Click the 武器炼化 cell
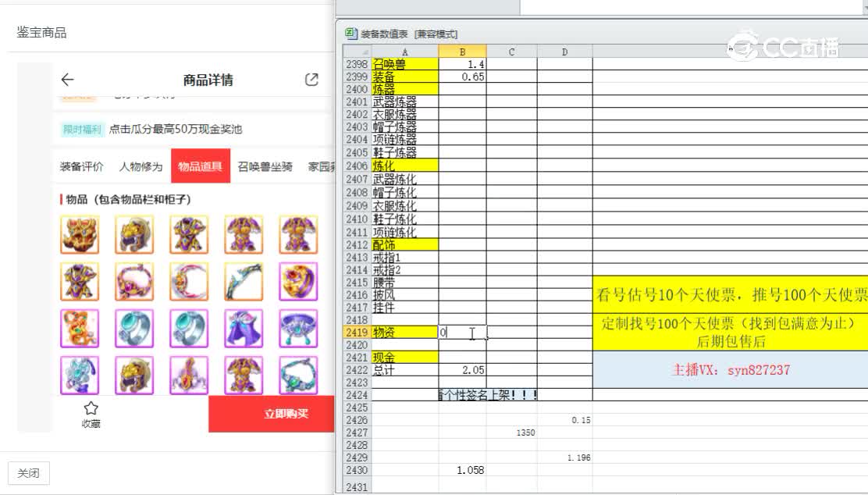Image resolution: width=868 pixels, height=495 pixels. coord(404,180)
